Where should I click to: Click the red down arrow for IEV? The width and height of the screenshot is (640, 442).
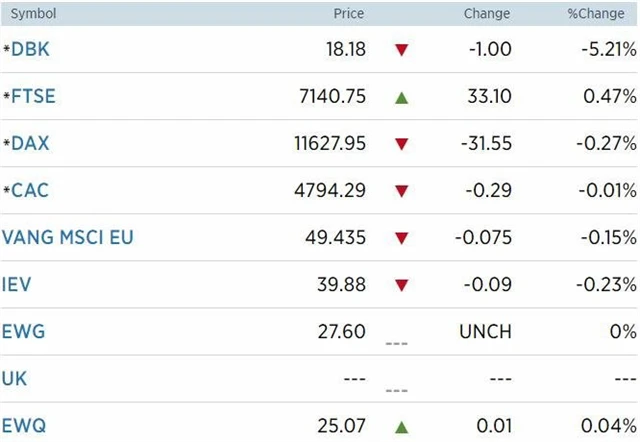(401, 286)
